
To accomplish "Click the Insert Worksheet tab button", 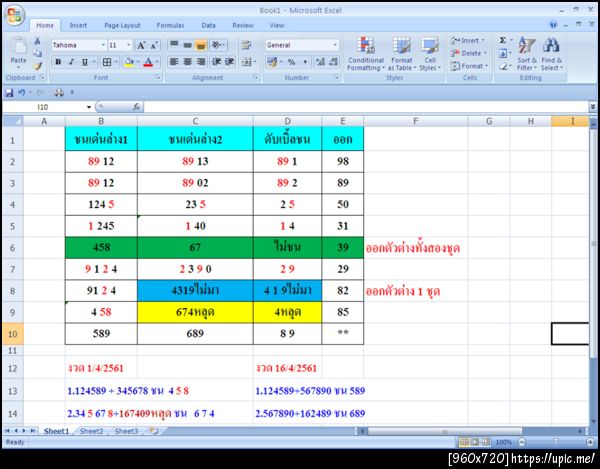I will (154, 431).
